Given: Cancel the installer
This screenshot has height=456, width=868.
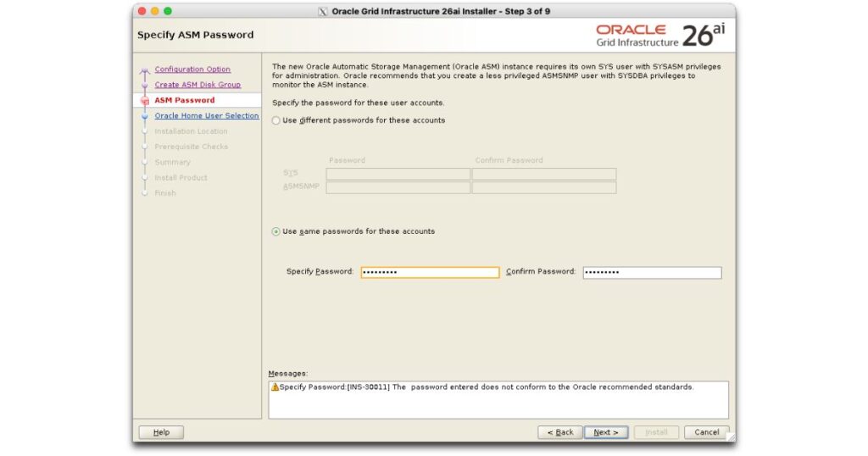Looking at the screenshot, I should 706,432.
